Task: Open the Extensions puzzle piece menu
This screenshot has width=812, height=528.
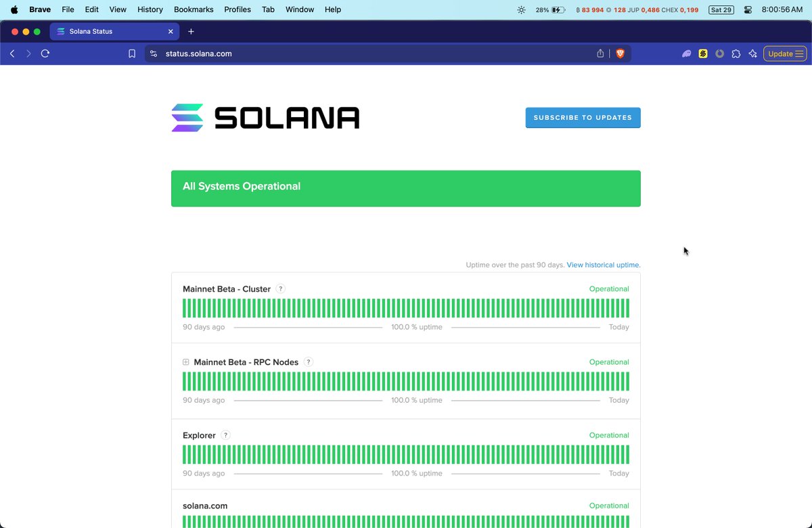Action: click(x=736, y=53)
